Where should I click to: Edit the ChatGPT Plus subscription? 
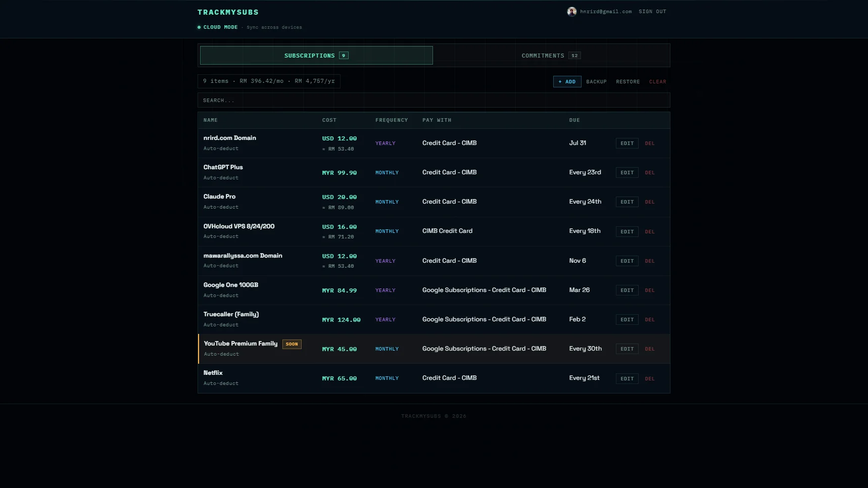pyautogui.click(x=627, y=173)
